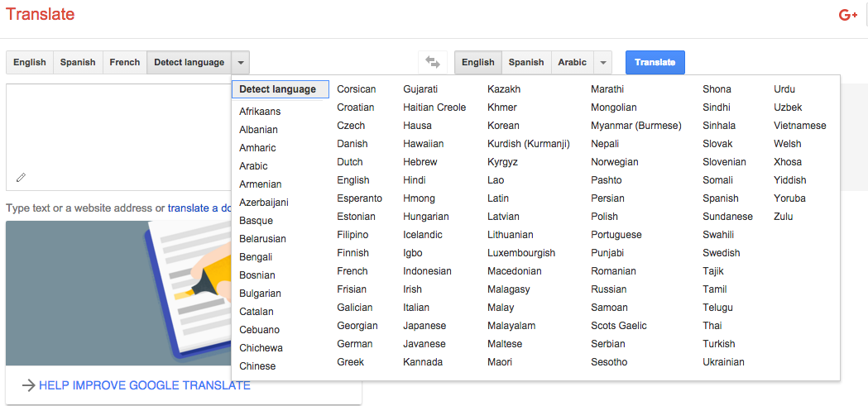Select Zulu in the language list

pyautogui.click(x=784, y=217)
